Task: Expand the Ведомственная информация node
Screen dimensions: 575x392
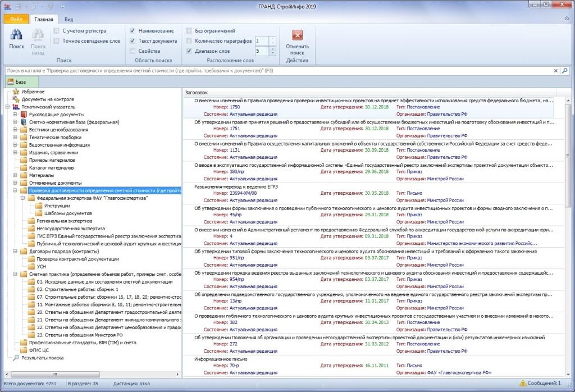Action: 15,145
